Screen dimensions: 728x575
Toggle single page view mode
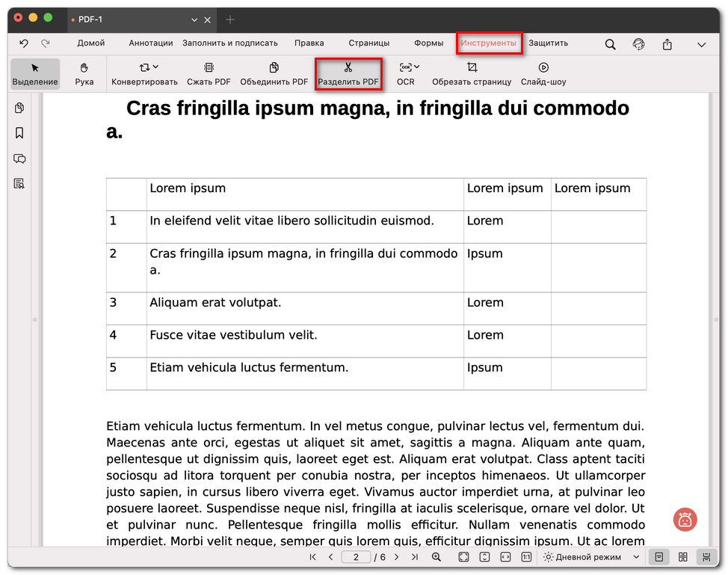click(658, 557)
